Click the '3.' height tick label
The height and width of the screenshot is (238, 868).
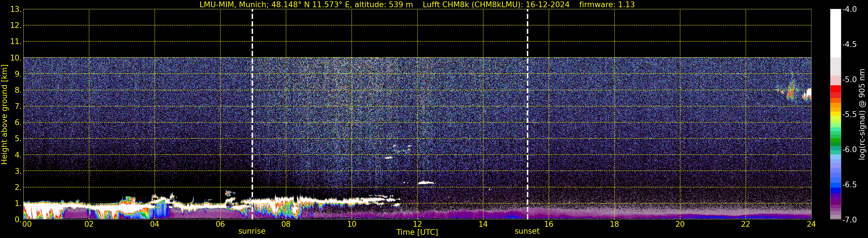tap(18, 171)
